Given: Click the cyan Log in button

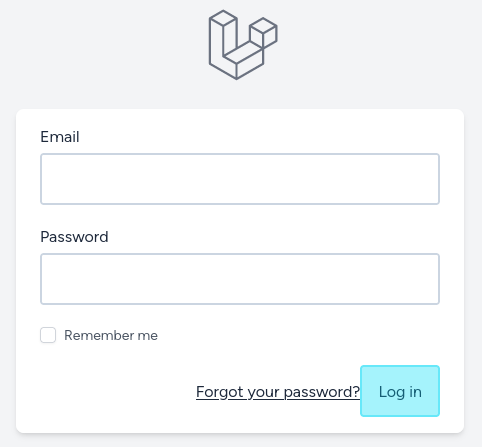Looking at the screenshot, I should click(x=400, y=391).
